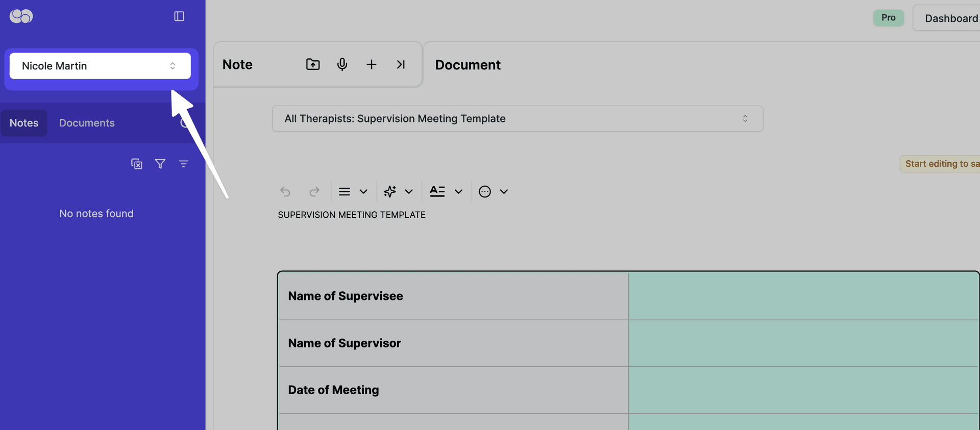Image resolution: width=980 pixels, height=430 pixels.
Task: Undo the last edit with the undo arrow
Action: [x=285, y=191]
